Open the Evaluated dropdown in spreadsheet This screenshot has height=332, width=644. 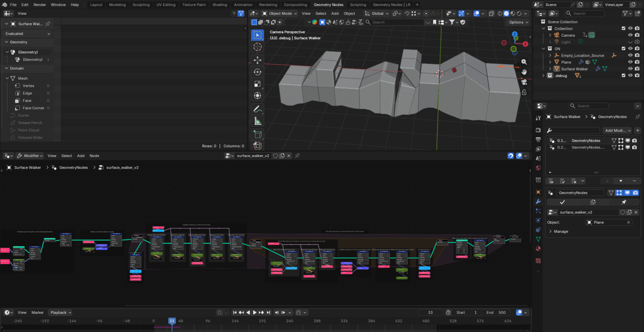(x=28, y=34)
